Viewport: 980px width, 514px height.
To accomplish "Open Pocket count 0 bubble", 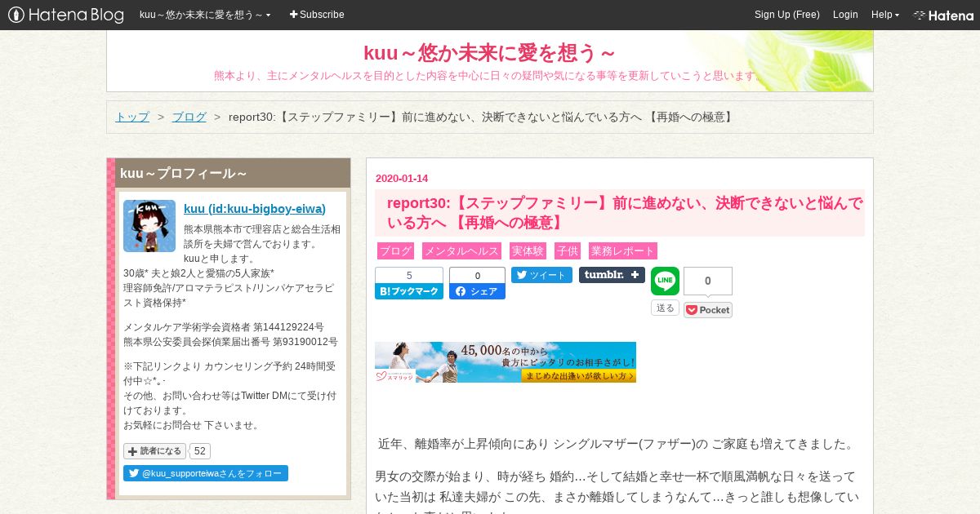I will (x=708, y=281).
